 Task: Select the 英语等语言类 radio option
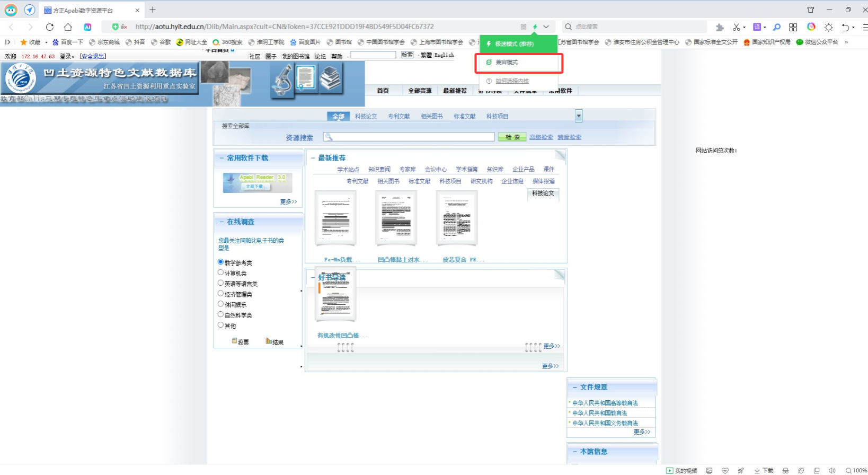click(220, 283)
